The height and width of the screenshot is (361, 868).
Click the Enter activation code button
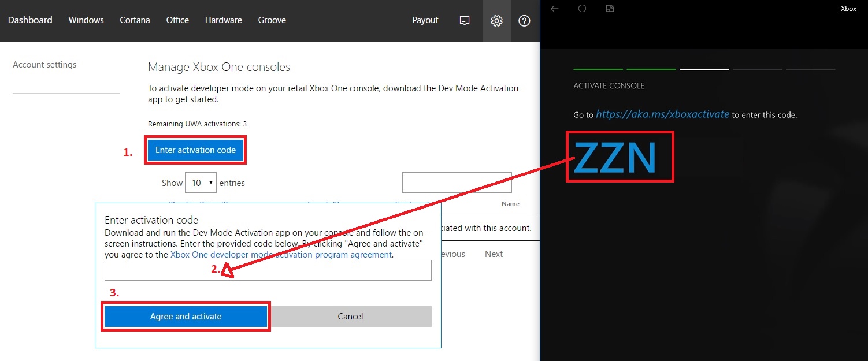pos(195,150)
